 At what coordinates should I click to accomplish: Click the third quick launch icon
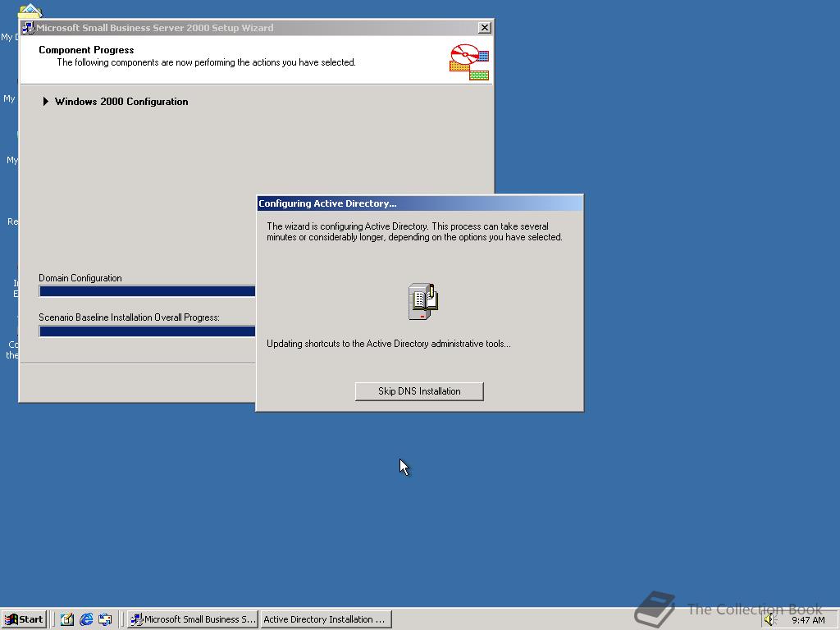pyautogui.click(x=105, y=619)
